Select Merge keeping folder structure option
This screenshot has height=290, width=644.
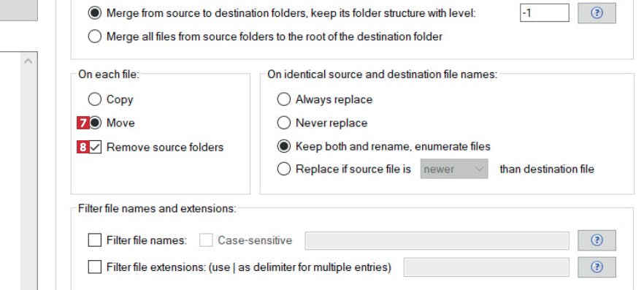(94, 13)
